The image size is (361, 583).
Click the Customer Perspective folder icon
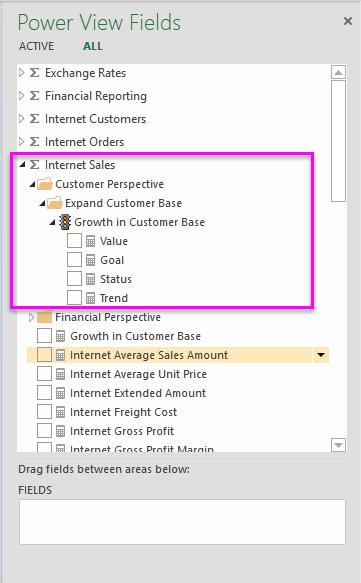[x=45, y=184]
